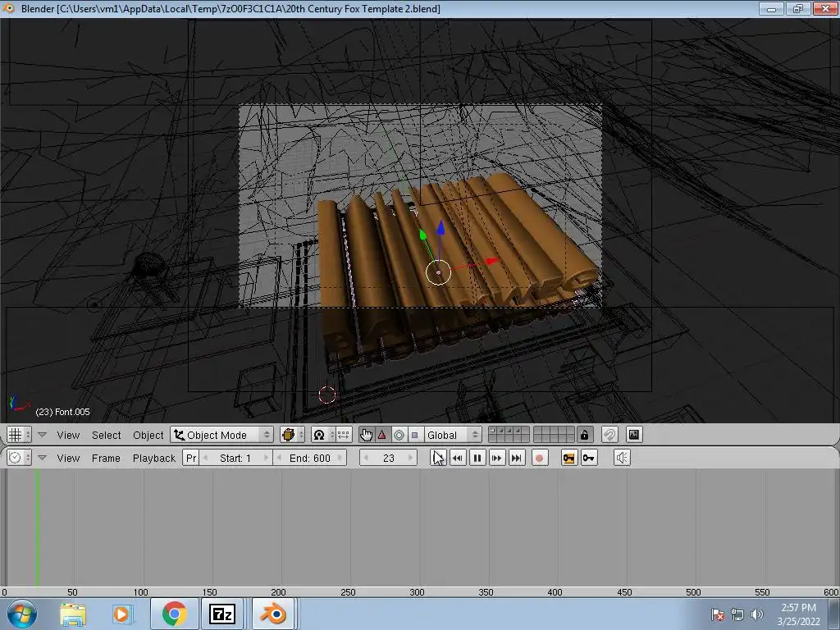The image size is (840, 630).
Task: Click the 450 frame label on timeline
Action: 624,592
